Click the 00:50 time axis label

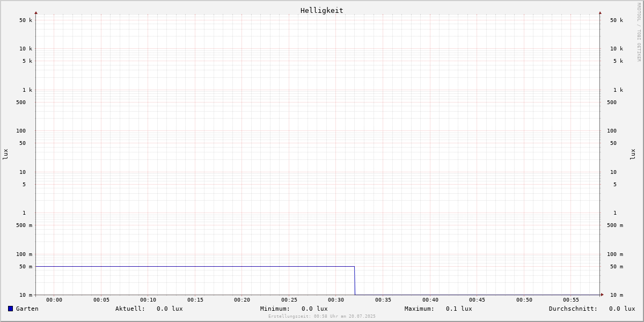(x=524, y=300)
